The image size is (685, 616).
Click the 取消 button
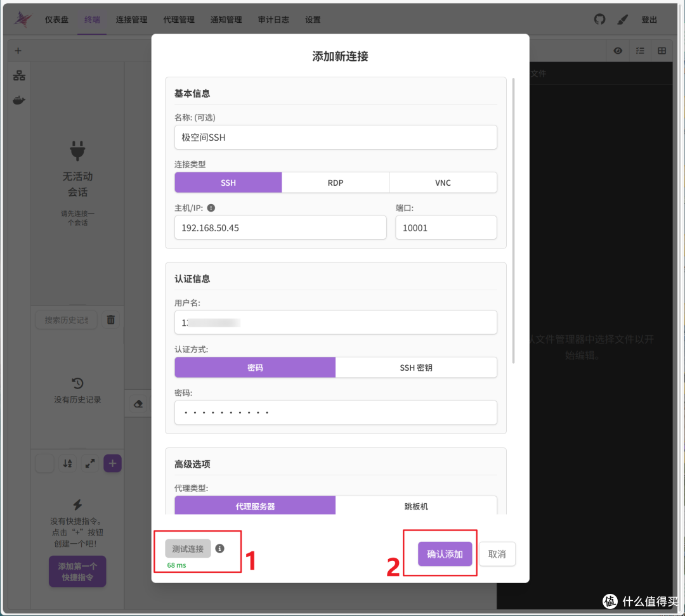pos(497,554)
